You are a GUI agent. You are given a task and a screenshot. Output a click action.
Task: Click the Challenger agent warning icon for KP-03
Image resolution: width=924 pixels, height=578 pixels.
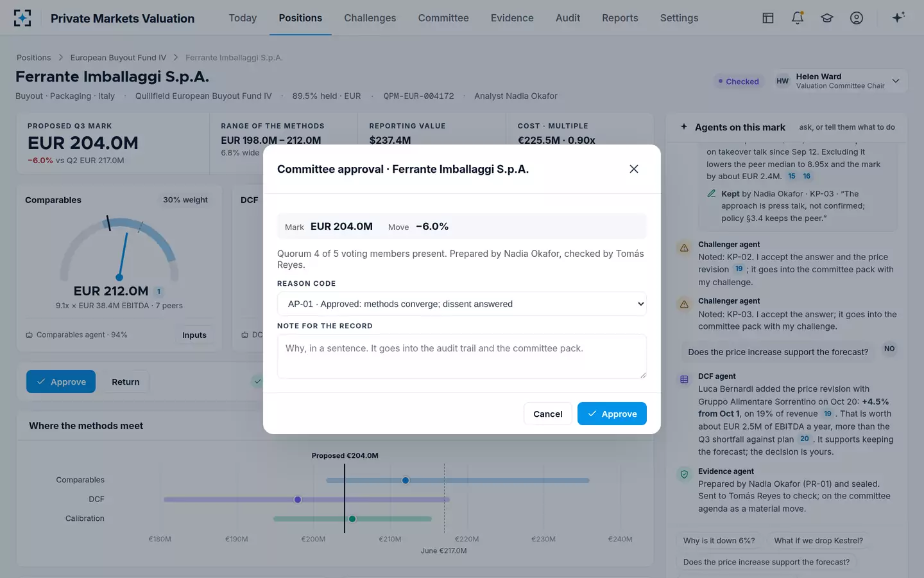[x=684, y=304]
